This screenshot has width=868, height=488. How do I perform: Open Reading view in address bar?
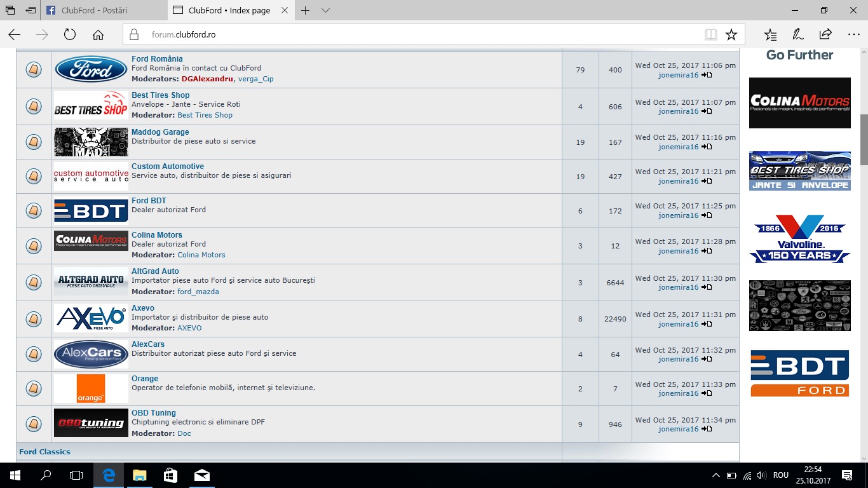pyautogui.click(x=710, y=35)
